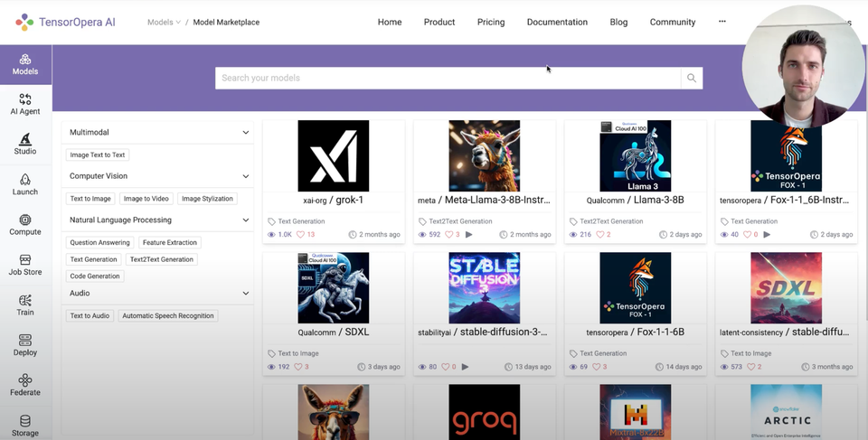This screenshot has width=868, height=440.
Task: Open the Snowflake Arctic thumbnail
Action: 786,412
